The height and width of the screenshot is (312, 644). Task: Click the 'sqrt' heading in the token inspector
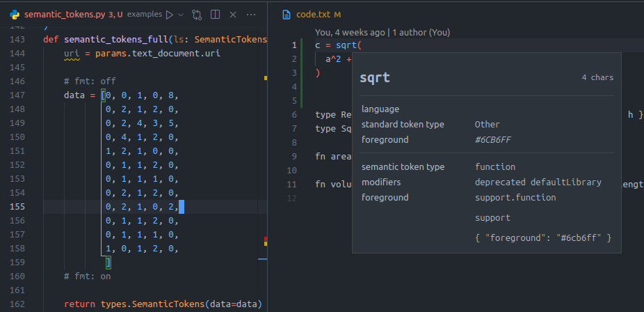tap(375, 78)
